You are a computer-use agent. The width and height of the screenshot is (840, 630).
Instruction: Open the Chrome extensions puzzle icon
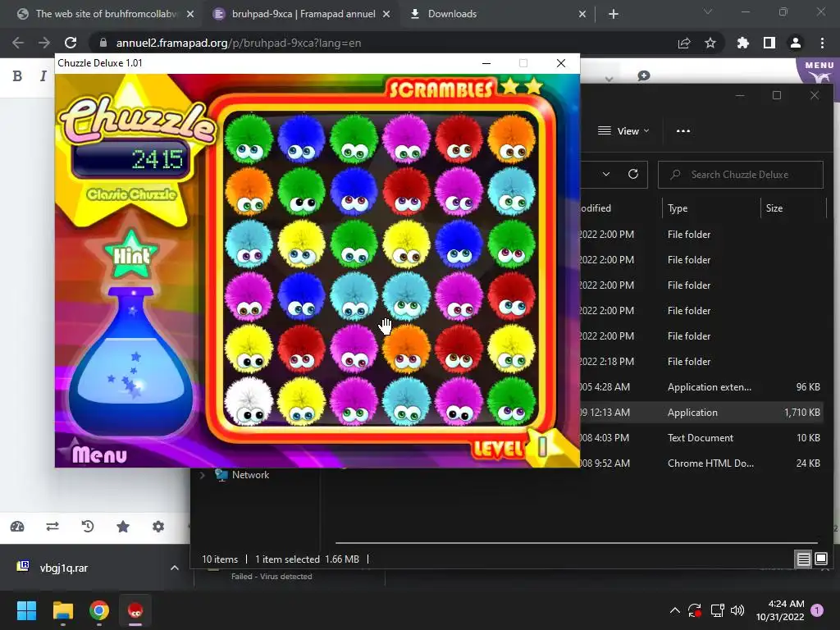[x=742, y=43]
